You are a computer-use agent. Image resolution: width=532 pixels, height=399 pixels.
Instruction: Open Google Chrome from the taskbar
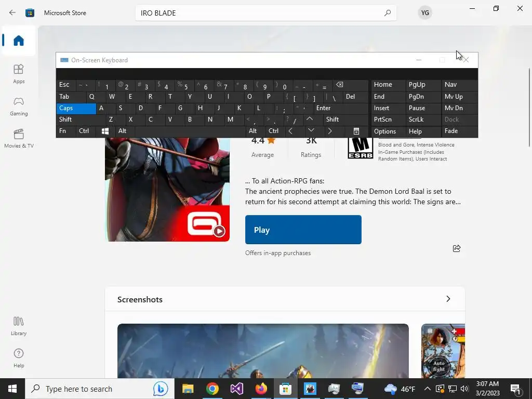point(212,389)
